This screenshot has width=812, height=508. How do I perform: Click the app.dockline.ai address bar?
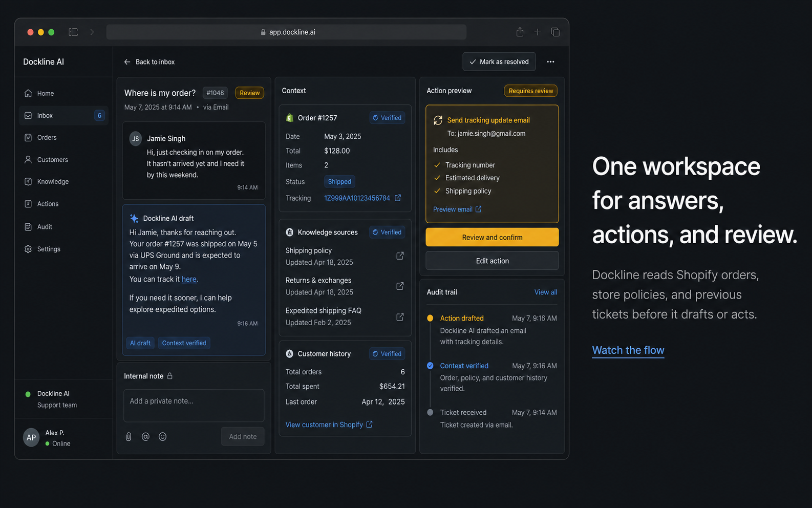[x=286, y=32]
